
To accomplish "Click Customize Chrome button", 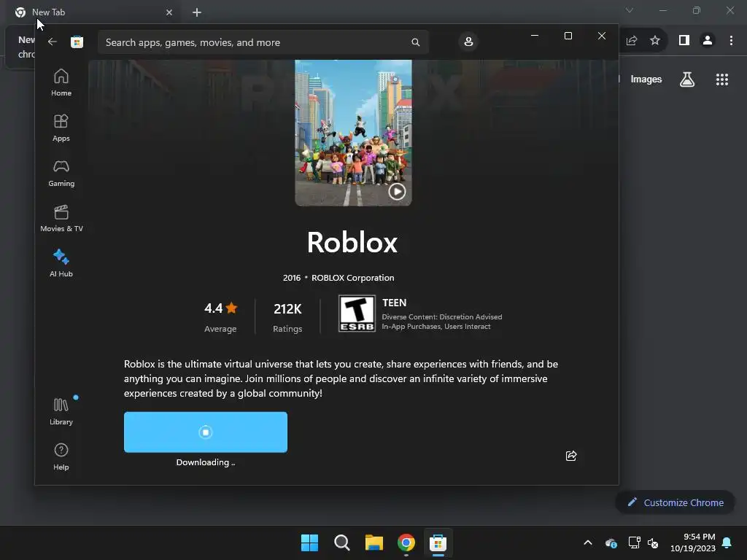I will point(675,502).
